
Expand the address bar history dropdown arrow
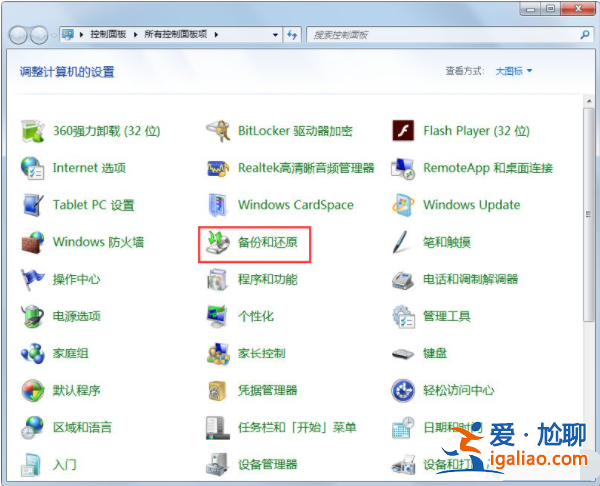coord(275,35)
